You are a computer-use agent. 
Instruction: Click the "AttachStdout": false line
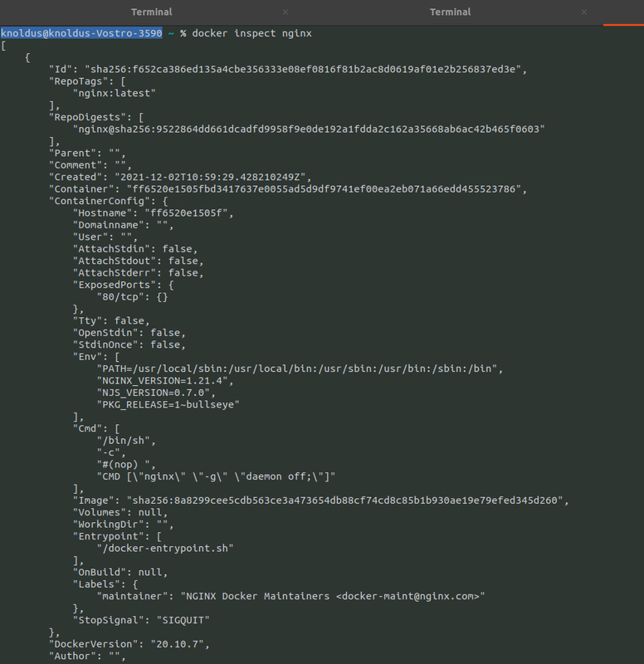[x=138, y=261]
